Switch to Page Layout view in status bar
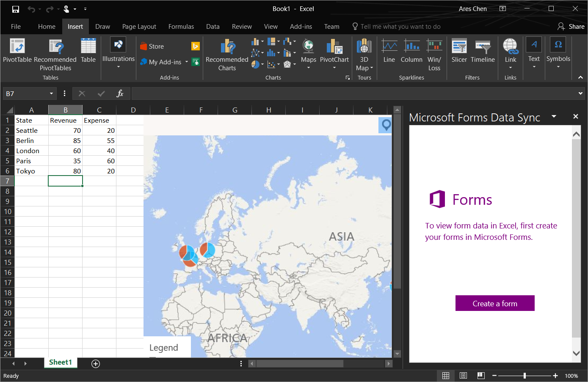588x382 pixels. click(463, 376)
